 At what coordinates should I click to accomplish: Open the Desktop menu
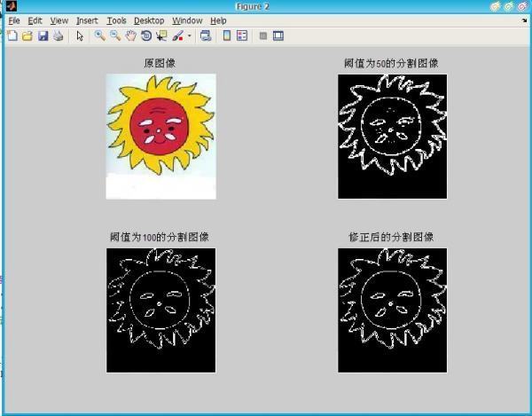(x=149, y=20)
